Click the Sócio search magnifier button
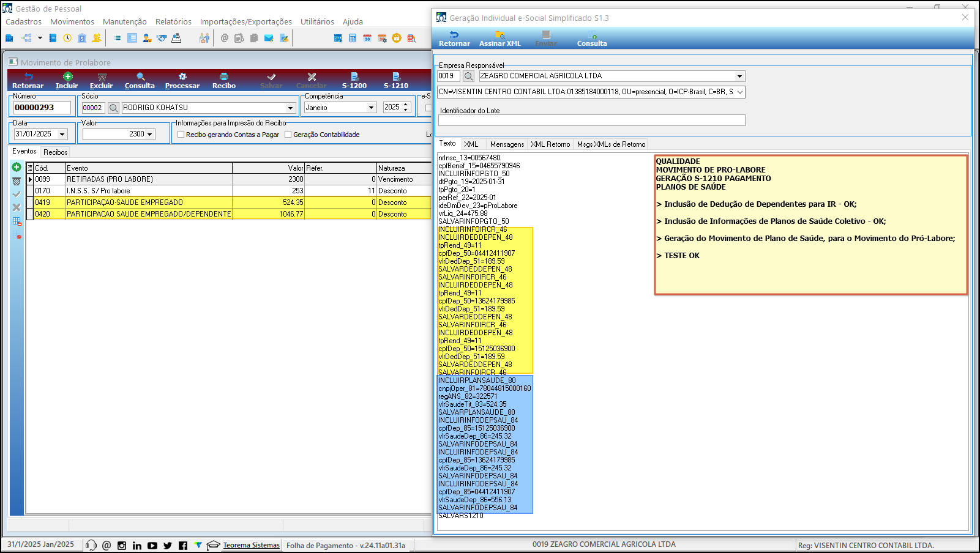980x553 pixels. 114,108
